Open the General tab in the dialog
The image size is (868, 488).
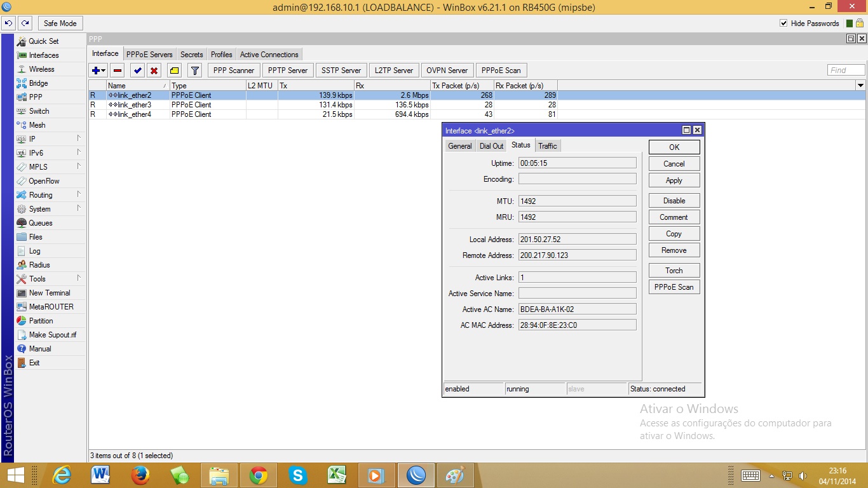[460, 146]
